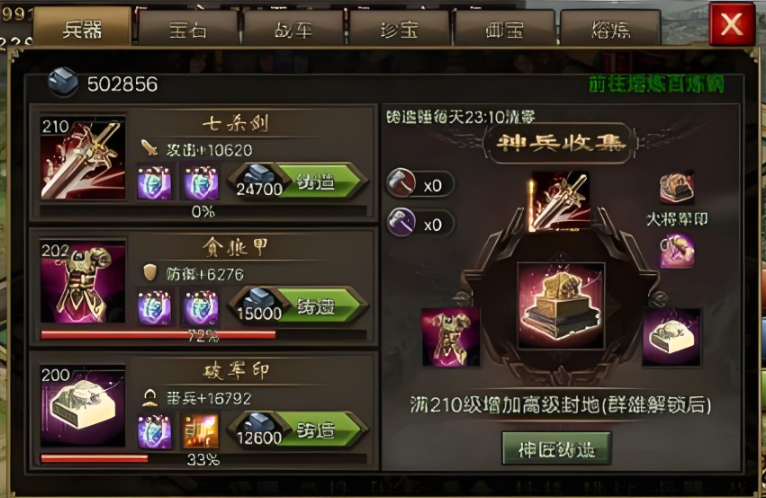Click the red hammer x0 icon
Viewport: 766px width, 498px height.
401,184
